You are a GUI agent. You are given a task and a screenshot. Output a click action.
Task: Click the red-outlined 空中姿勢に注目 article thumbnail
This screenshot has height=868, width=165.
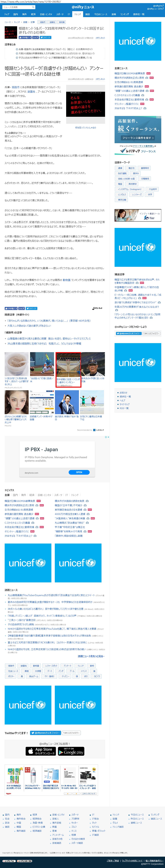click(68, 370)
